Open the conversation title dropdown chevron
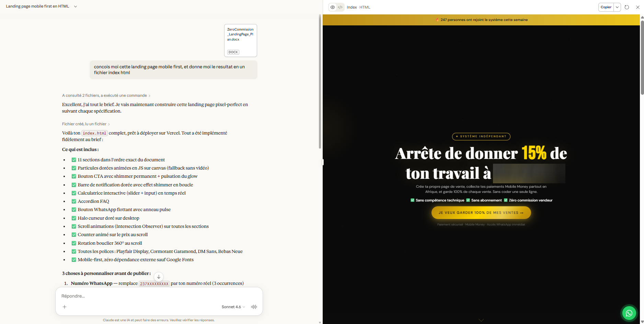The height and width of the screenshot is (324, 644). 76,7
